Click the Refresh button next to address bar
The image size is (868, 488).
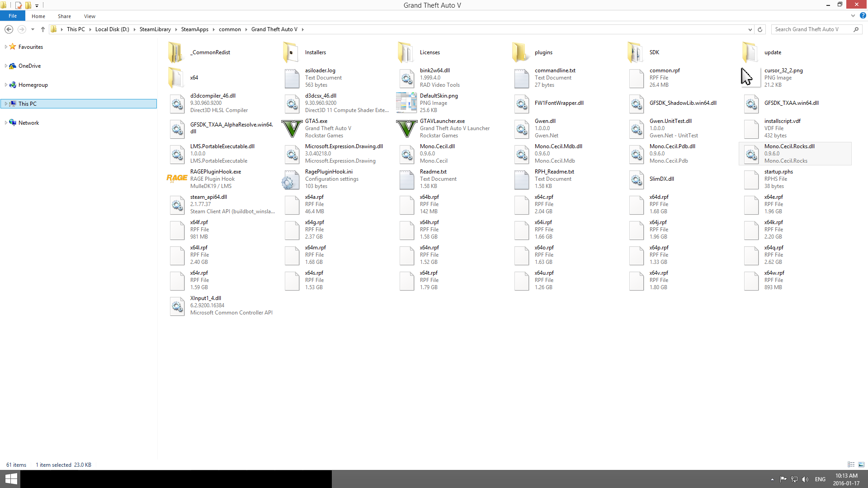pos(760,29)
